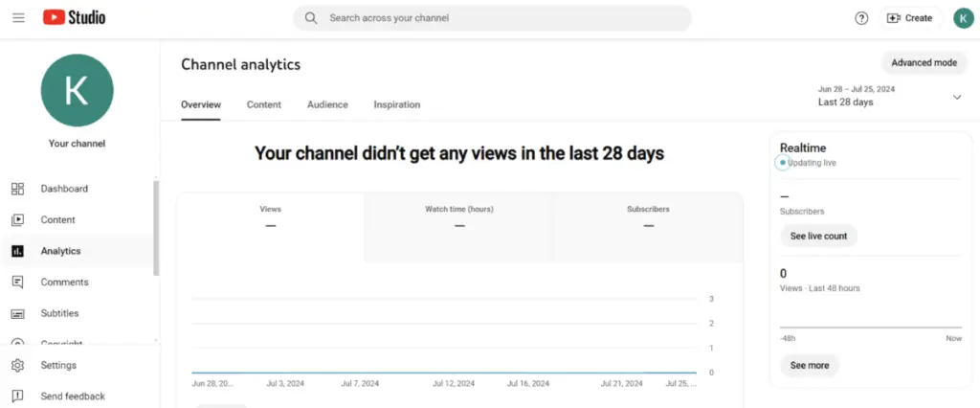Switch to the Content tab
Image resolution: width=980 pixels, height=408 pixels.
click(x=263, y=104)
